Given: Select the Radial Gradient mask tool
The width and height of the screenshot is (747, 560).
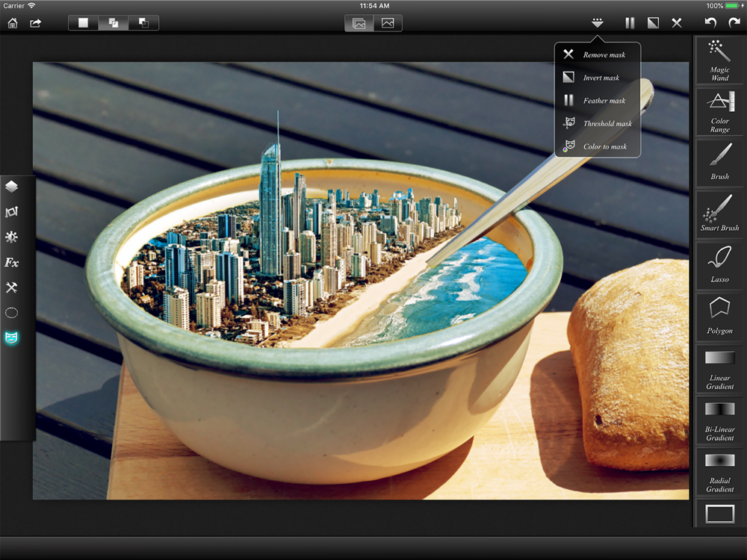Looking at the screenshot, I should pyautogui.click(x=719, y=471).
